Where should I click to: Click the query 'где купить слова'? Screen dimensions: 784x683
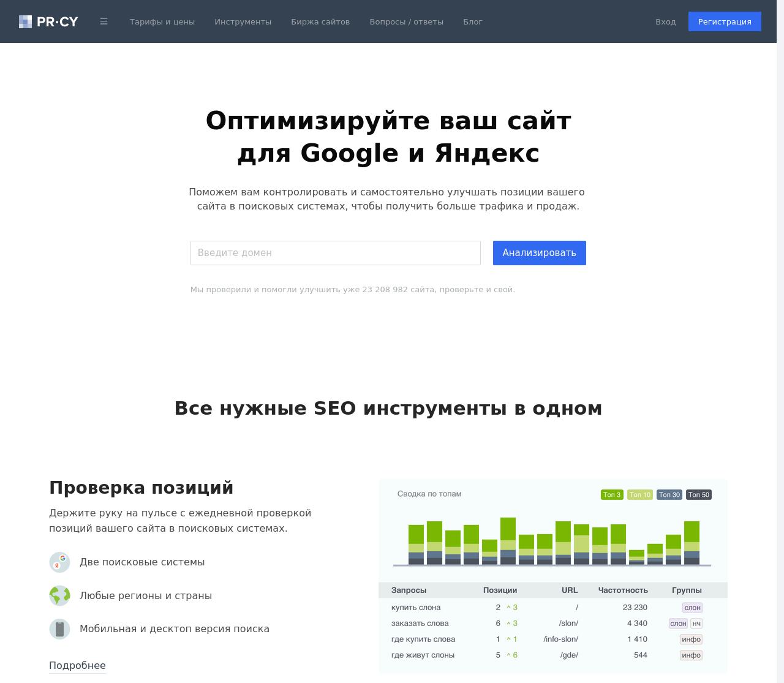click(x=423, y=640)
